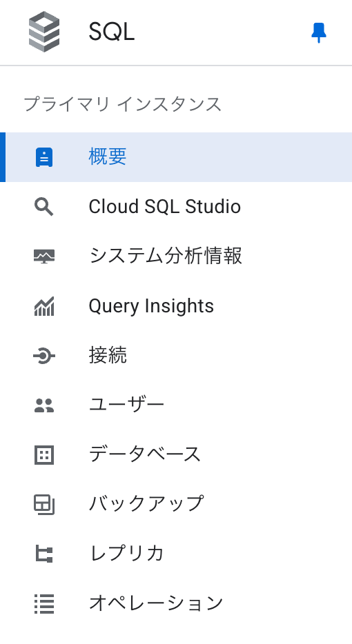This screenshot has height=644, width=352.
Task: Click the Cloud SQL Studio magnifier icon
Action: click(44, 207)
